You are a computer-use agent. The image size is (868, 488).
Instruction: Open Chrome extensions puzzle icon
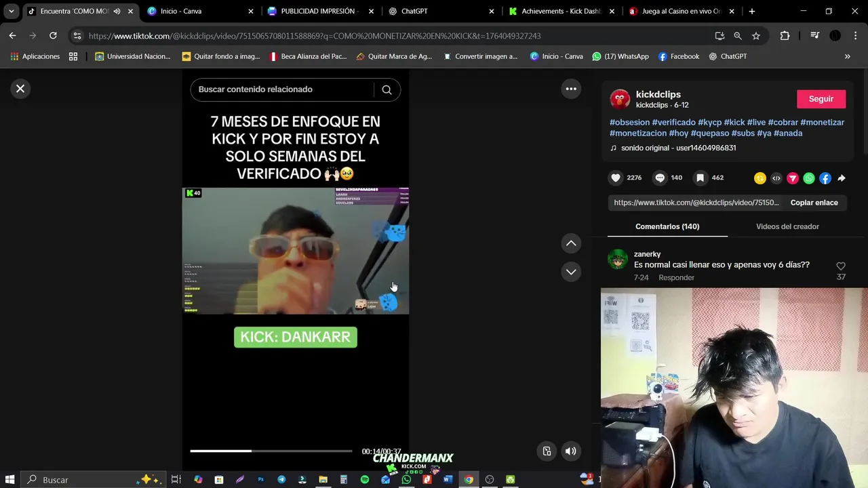(785, 36)
